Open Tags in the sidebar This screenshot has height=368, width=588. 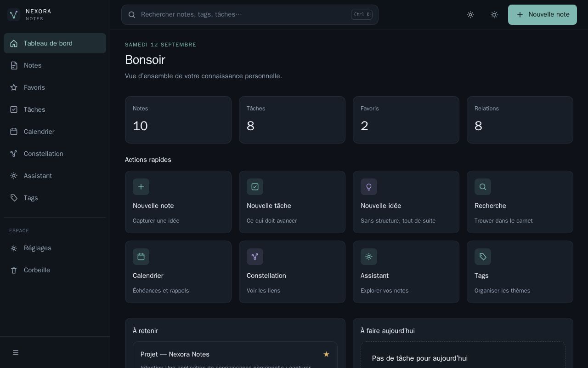pyautogui.click(x=55, y=198)
